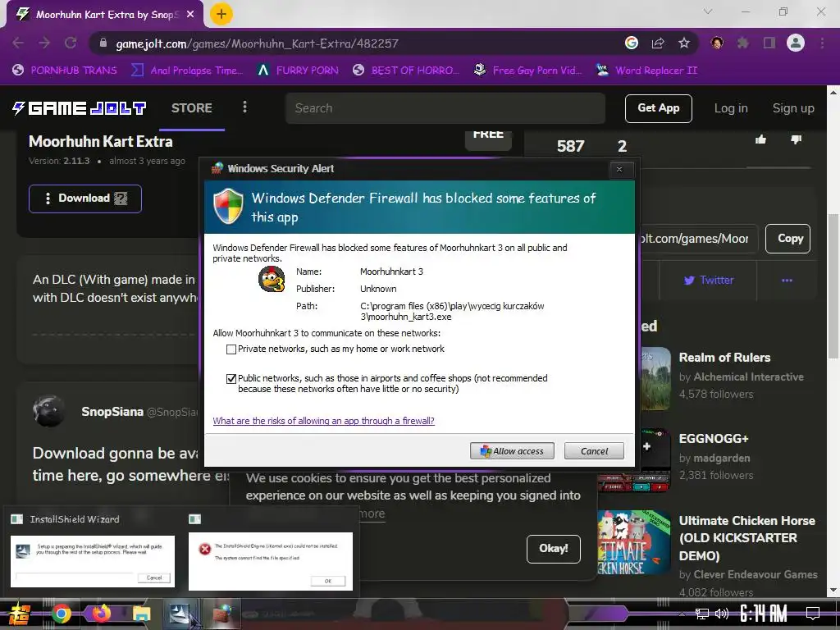Share via the Twitter button

tap(708, 281)
